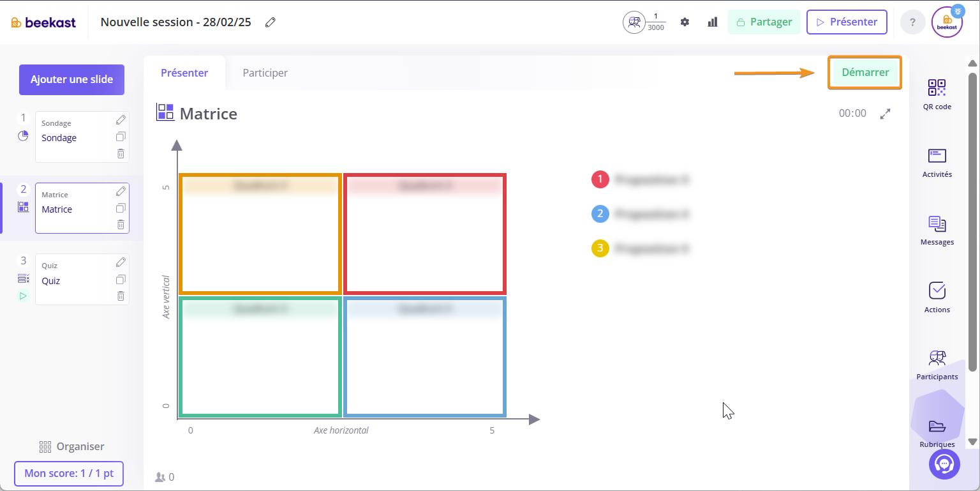The height and width of the screenshot is (491, 980).
Task: Edit session name with pencil icon
Action: point(271,22)
